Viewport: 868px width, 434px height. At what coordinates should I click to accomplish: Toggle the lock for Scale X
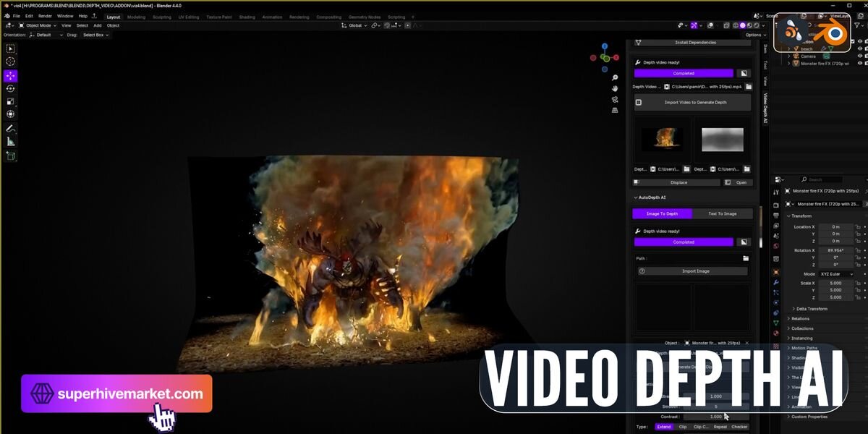[857, 283]
